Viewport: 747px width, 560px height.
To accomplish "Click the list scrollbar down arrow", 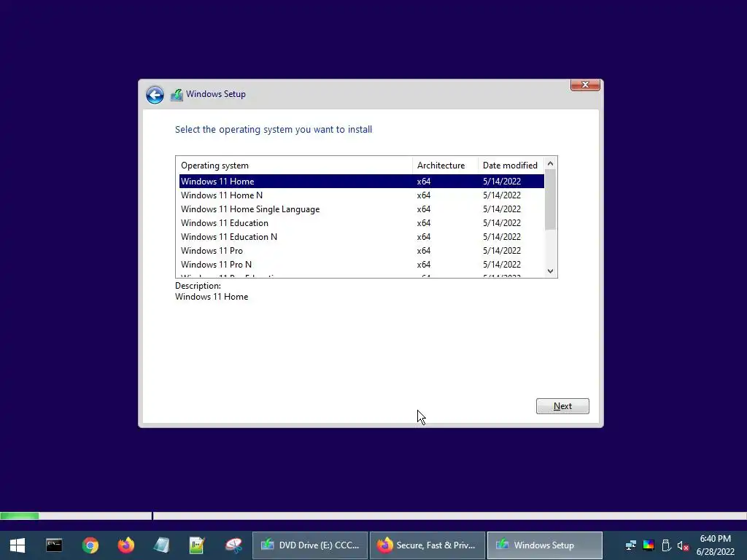I will [x=550, y=271].
